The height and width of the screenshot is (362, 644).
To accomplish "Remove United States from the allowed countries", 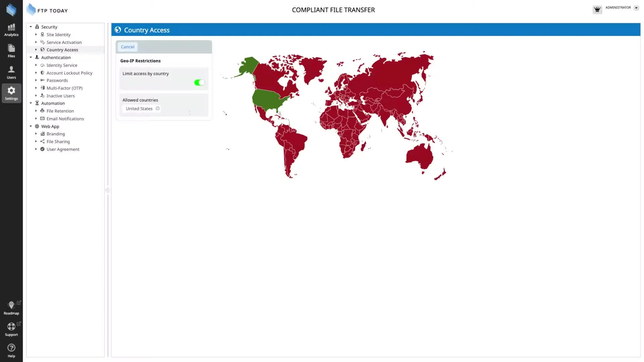I will (158, 109).
